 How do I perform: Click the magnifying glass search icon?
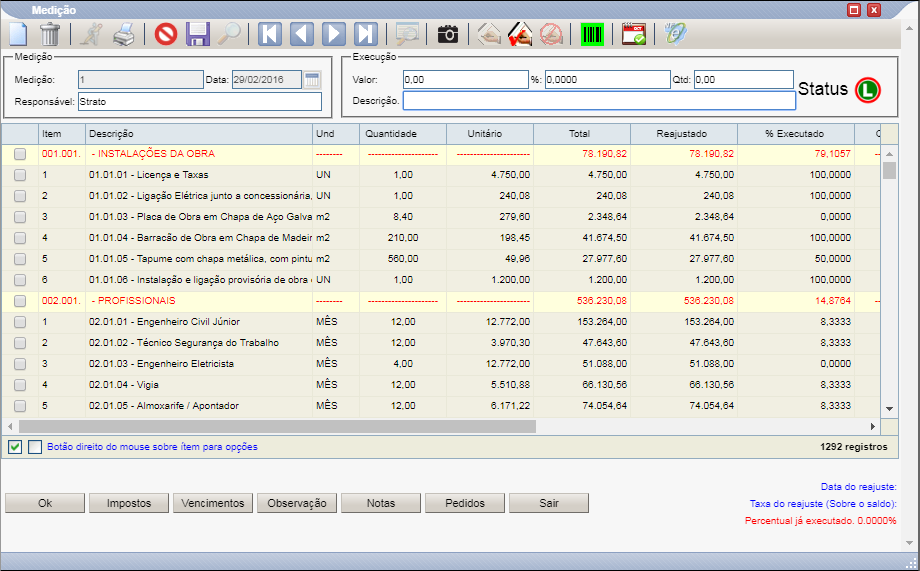229,34
